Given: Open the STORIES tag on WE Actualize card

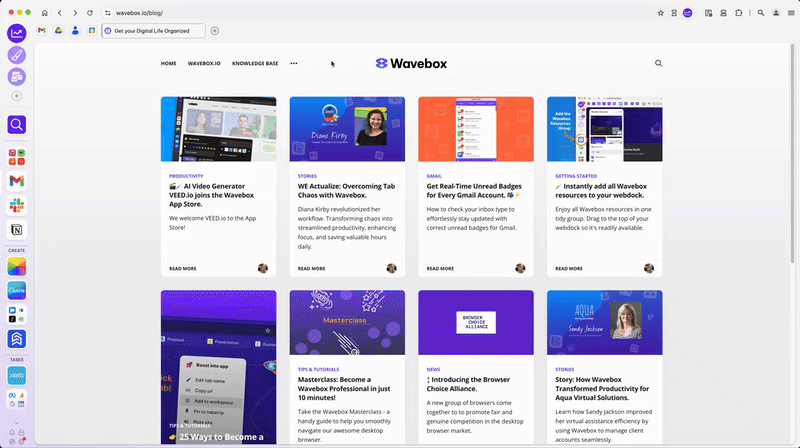Looking at the screenshot, I should tap(307, 176).
